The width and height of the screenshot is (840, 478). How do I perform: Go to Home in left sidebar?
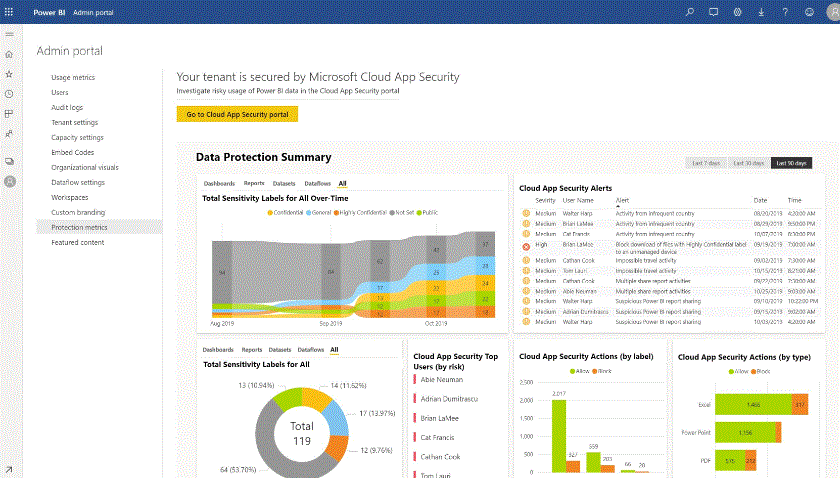(9, 54)
